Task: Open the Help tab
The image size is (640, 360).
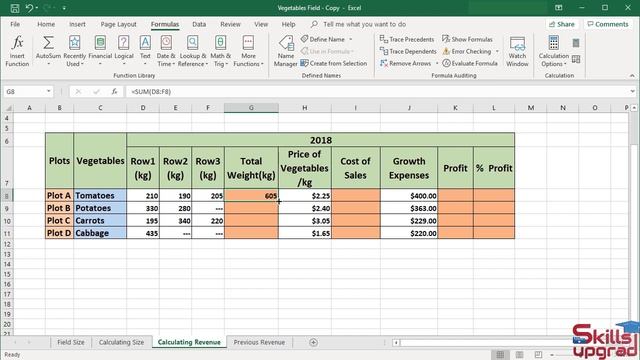Action: [288, 24]
